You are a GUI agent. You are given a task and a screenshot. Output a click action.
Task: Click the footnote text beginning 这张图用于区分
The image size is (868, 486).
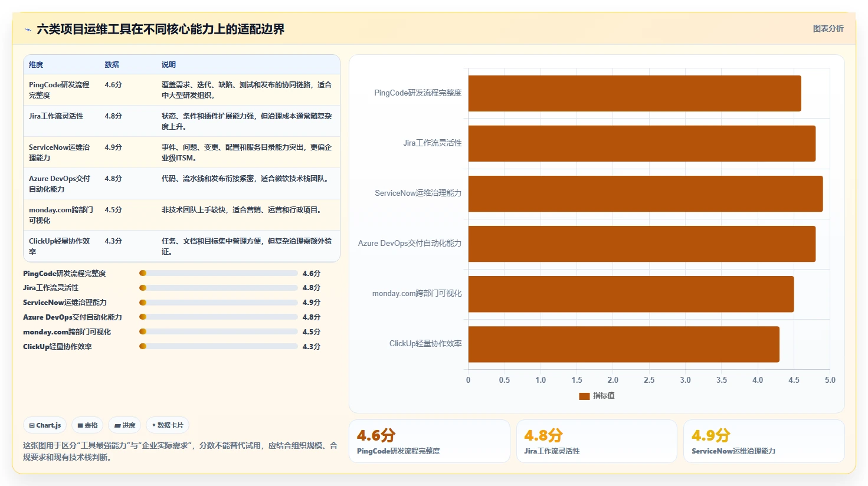[x=180, y=451]
